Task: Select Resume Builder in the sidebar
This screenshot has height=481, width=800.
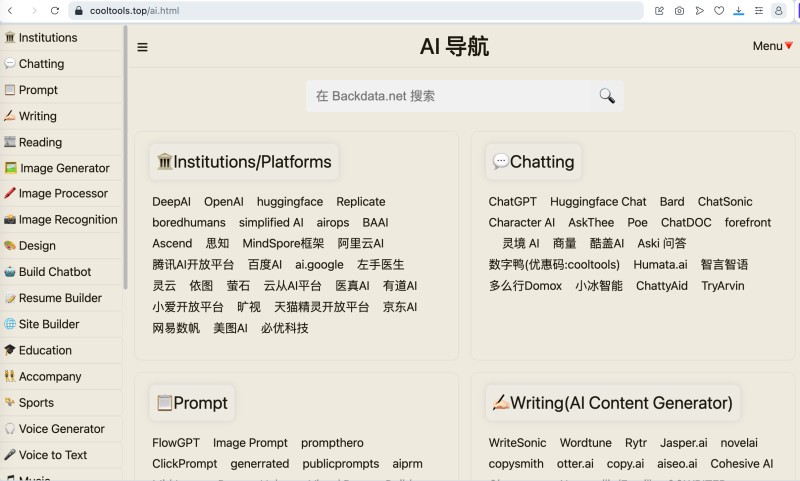Action: pos(60,298)
